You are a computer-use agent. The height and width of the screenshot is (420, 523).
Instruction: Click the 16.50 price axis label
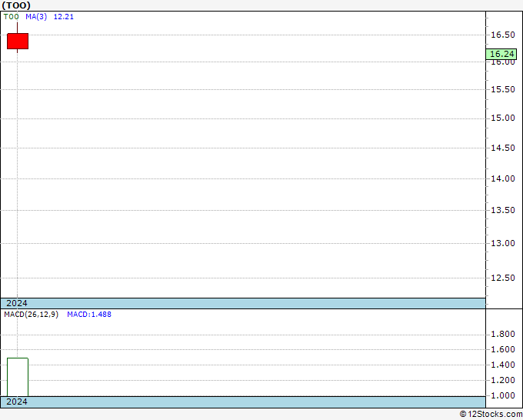click(x=503, y=35)
